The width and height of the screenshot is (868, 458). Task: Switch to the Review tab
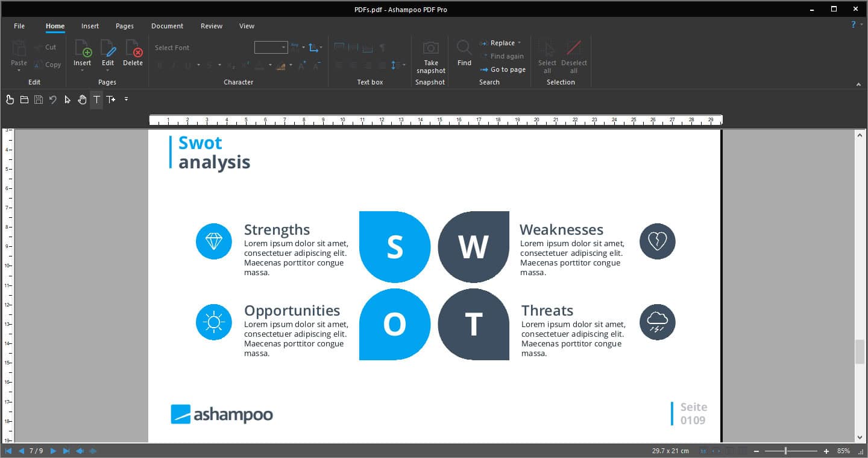coord(211,26)
